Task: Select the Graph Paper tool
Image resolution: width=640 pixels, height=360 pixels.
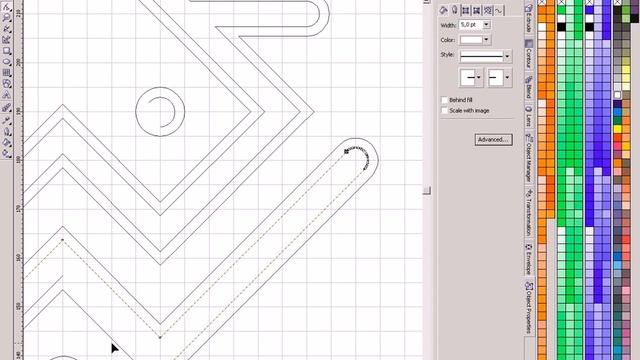Action: [7, 73]
